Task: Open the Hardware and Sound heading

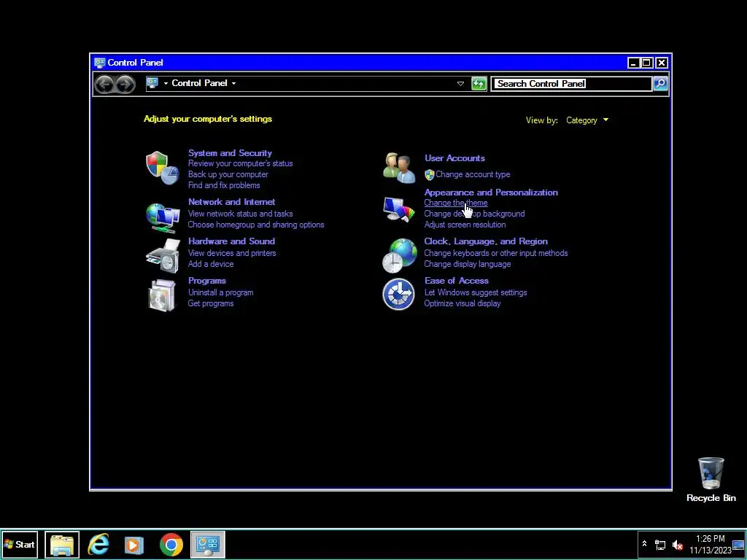Action: click(x=231, y=241)
